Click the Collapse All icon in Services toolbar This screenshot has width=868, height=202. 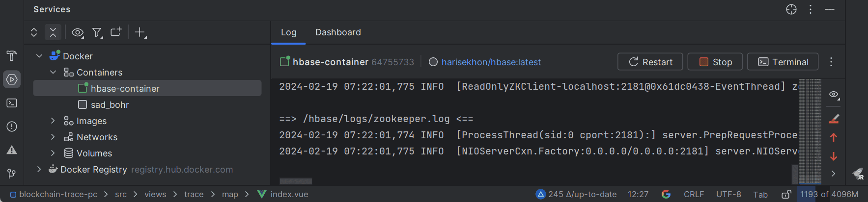[x=53, y=32]
